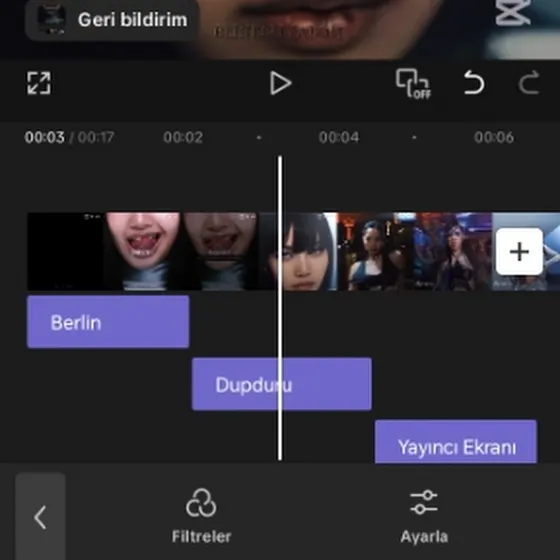The image size is (560, 560).
Task: Toggle the OFF overlay preview switch
Action: pos(413,84)
